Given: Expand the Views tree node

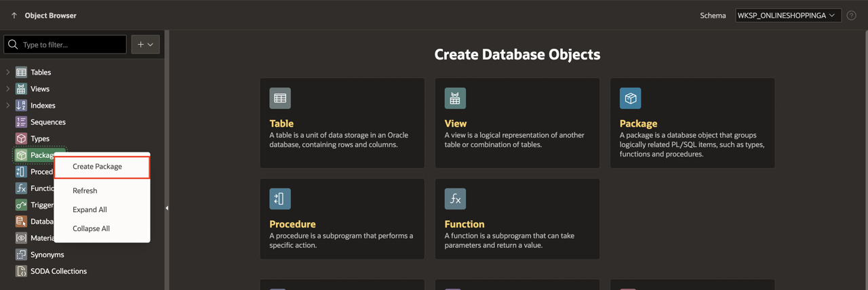Looking at the screenshot, I should coord(8,89).
